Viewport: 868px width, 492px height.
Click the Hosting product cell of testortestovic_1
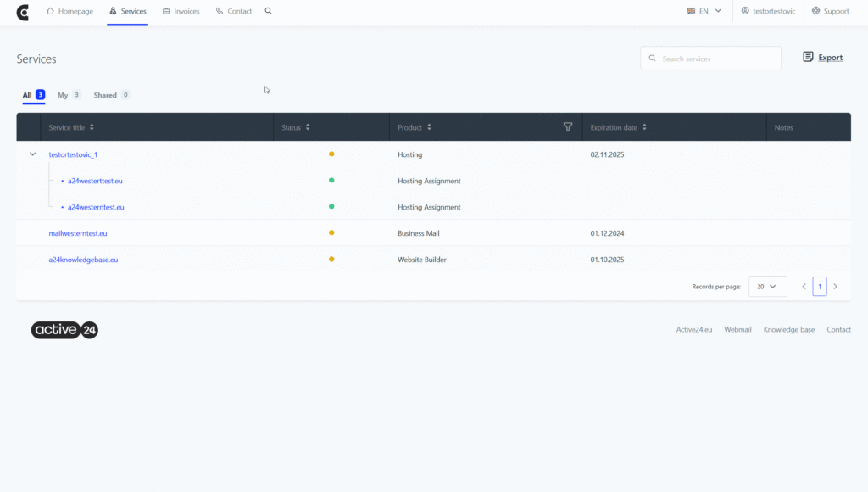point(409,154)
